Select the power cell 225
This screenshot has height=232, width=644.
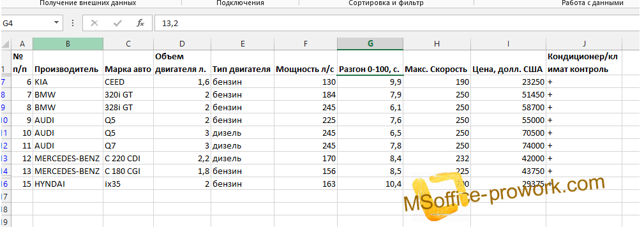[305, 120]
